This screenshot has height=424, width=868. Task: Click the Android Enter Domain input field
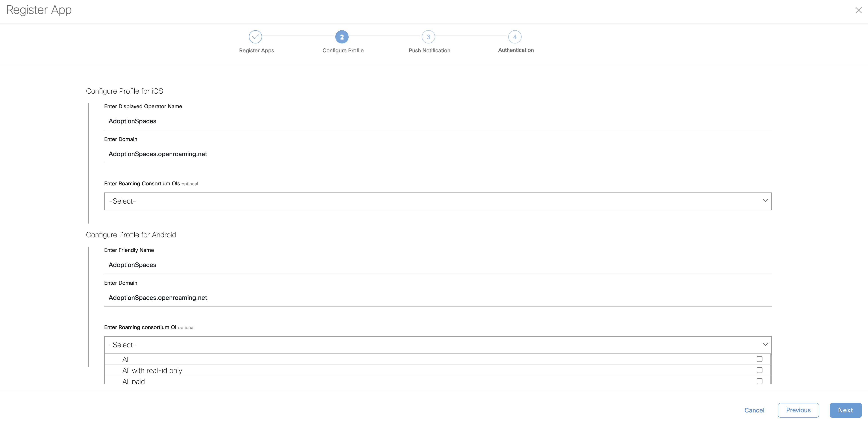437,298
